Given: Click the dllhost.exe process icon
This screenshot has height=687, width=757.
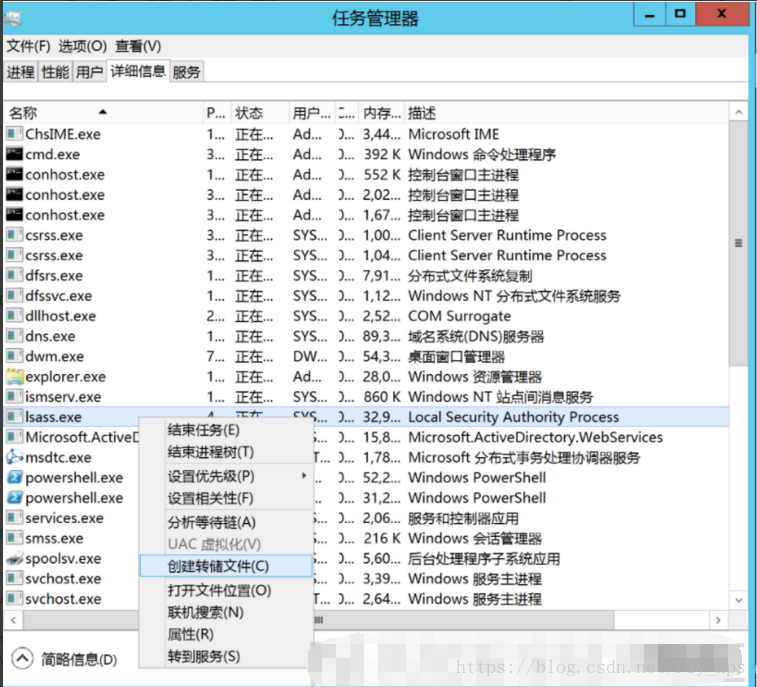Looking at the screenshot, I should 14,316.
